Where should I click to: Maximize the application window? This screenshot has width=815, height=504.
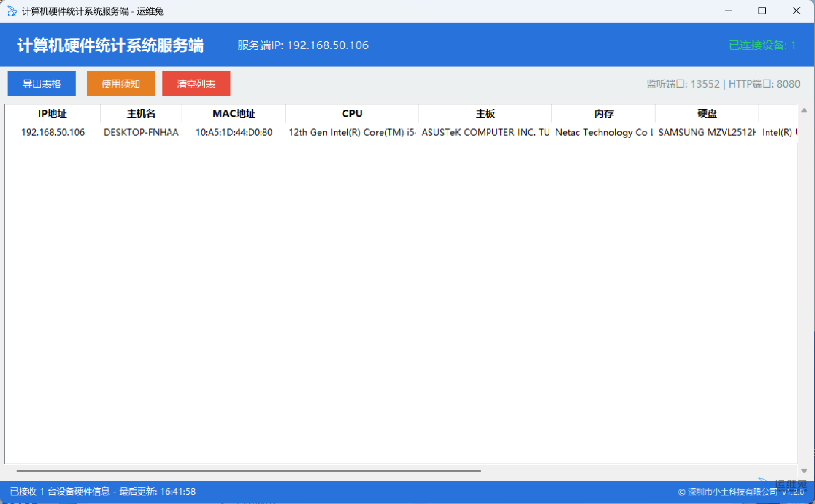pos(762,11)
